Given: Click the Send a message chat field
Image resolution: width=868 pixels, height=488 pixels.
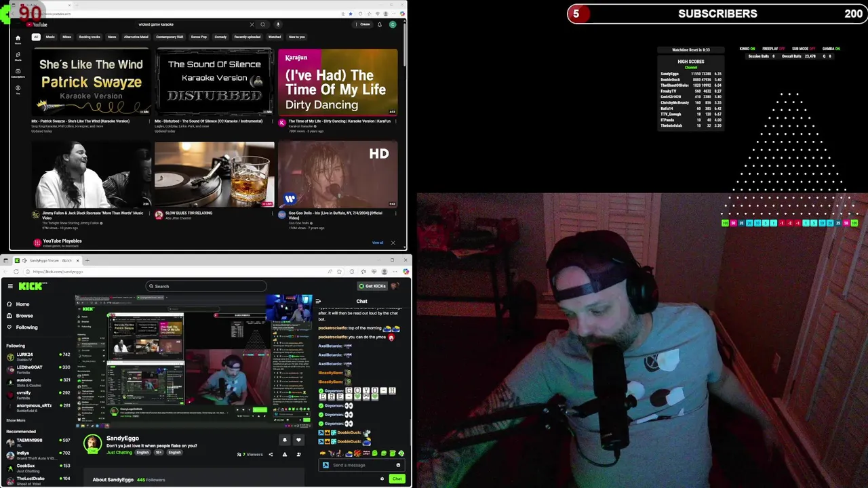Looking at the screenshot, I should point(361,465).
